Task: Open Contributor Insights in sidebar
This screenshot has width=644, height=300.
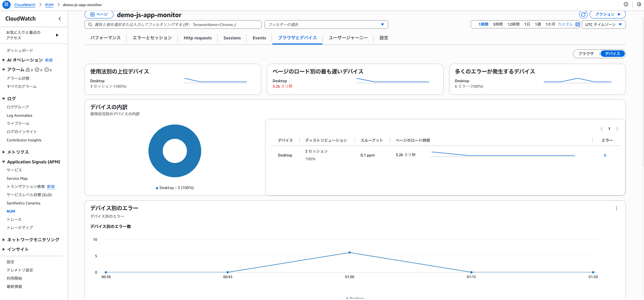Action: point(24,140)
